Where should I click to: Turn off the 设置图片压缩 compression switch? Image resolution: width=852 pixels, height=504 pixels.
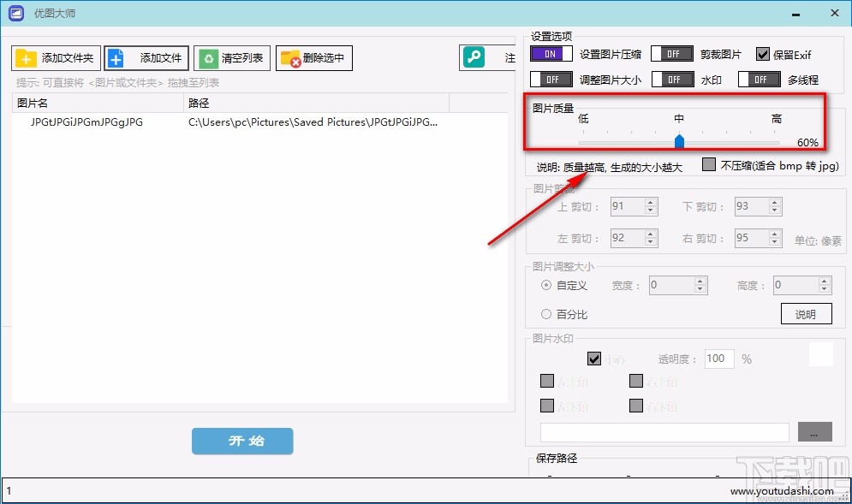pos(550,53)
